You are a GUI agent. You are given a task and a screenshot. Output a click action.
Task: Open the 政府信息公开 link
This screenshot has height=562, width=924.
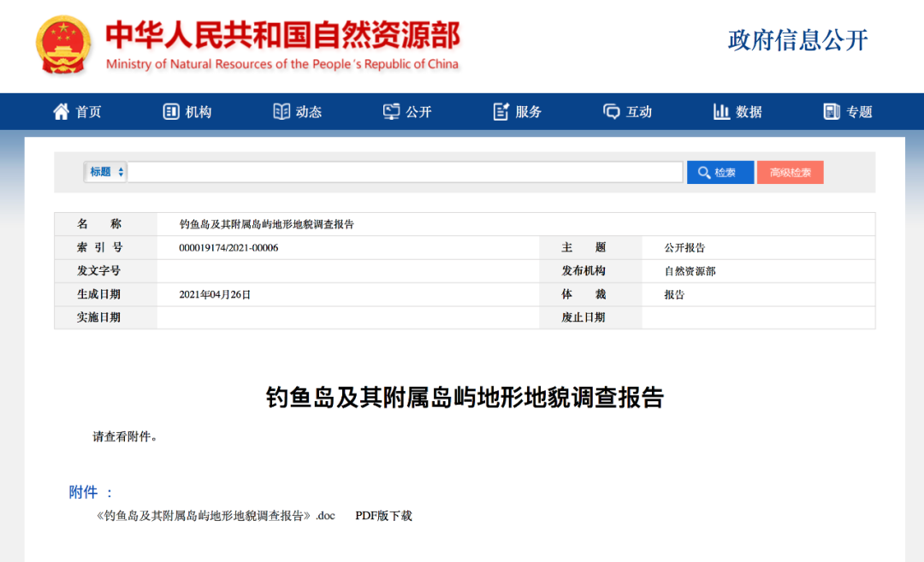(x=797, y=38)
